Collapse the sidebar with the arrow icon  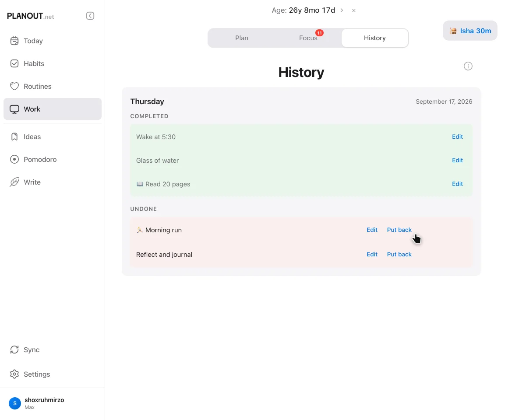pyautogui.click(x=90, y=16)
